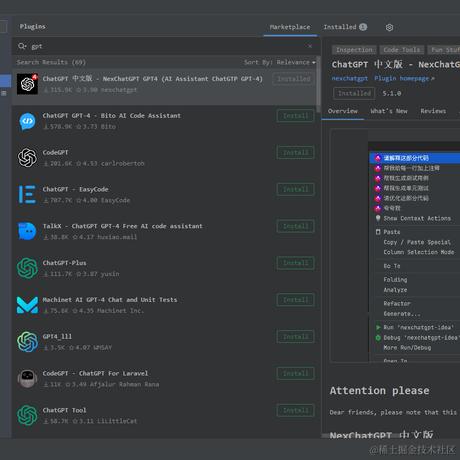The image size is (460, 460).
Task: Click the Machinet AI plugin logo icon
Action: [x=27, y=305]
